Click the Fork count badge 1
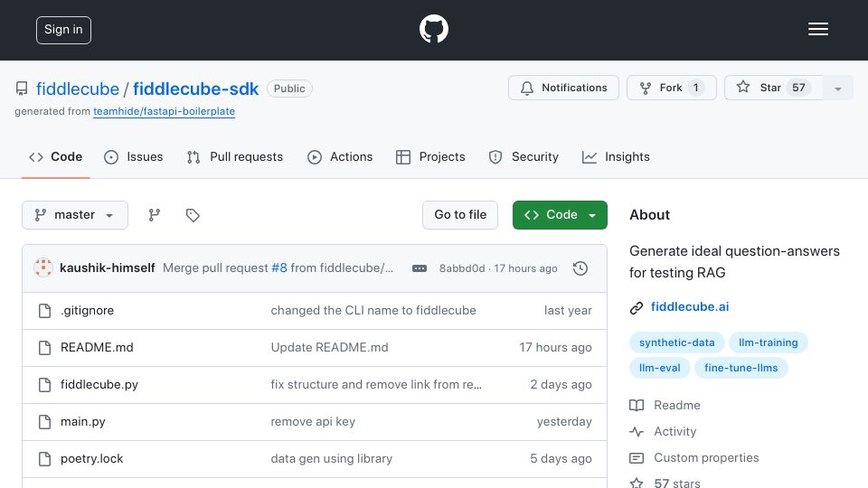This screenshot has width=868, height=488. tap(696, 88)
